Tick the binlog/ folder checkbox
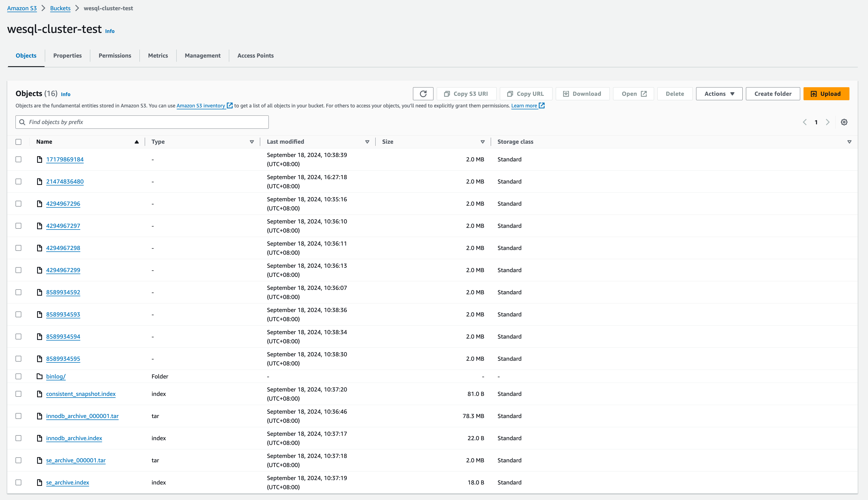This screenshot has height=500, width=868. point(19,376)
